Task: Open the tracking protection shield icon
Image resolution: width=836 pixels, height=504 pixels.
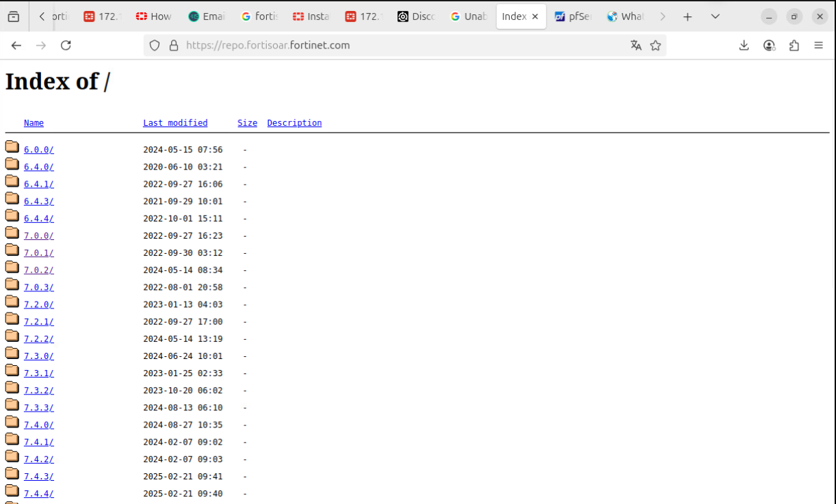Action: coord(155,45)
